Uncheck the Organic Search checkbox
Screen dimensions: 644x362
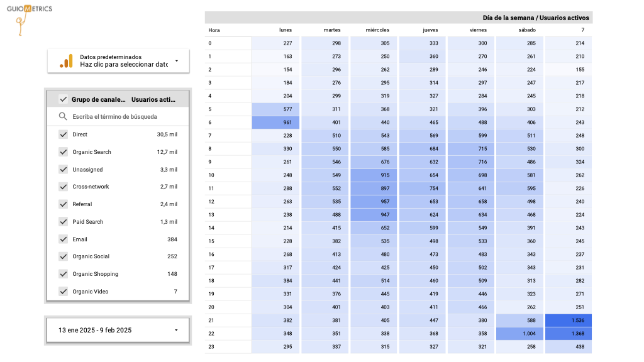[63, 152]
